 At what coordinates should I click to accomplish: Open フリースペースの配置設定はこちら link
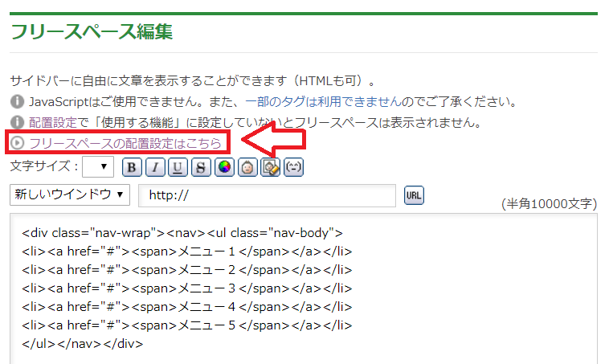(125, 143)
